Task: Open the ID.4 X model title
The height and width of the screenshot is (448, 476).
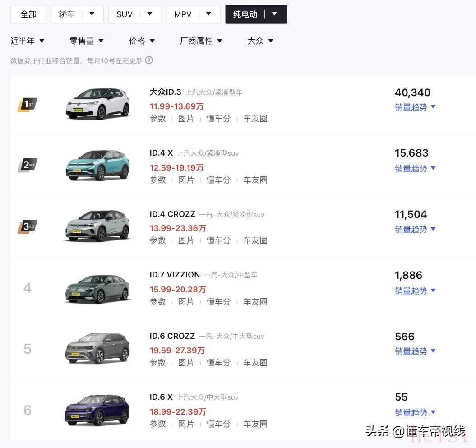Action: tap(161, 153)
